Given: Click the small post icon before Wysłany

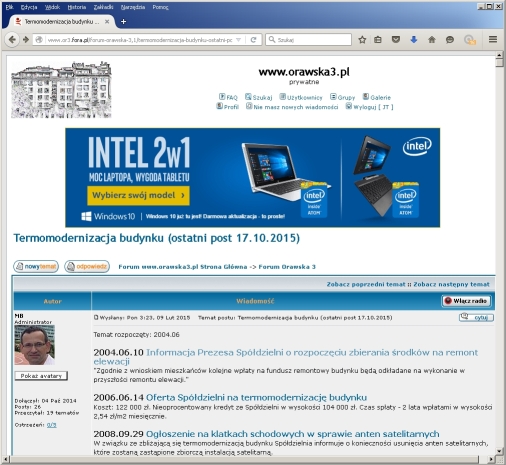Looking at the screenshot, I should pyautogui.click(x=96, y=318).
